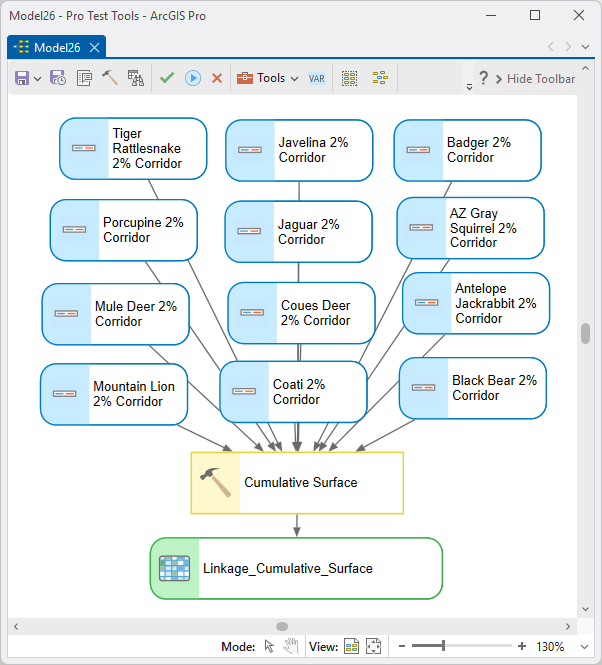The image size is (602, 665).
Task: Click the Fit to Window view icon
Action: click(373, 646)
